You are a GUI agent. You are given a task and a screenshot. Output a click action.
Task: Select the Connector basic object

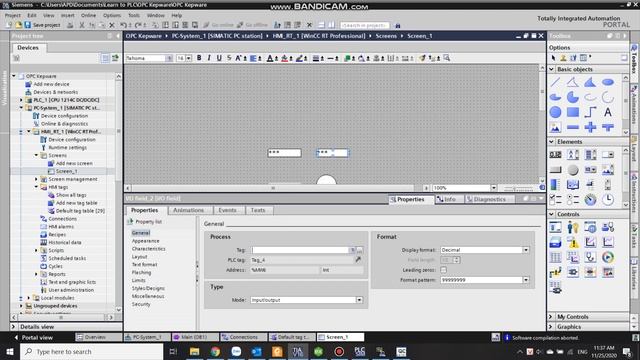click(590, 112)
